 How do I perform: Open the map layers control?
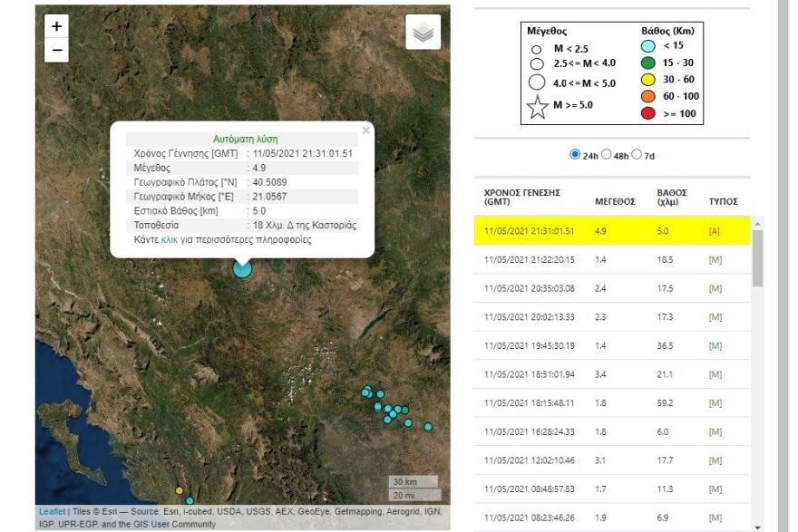click(423, 33)
